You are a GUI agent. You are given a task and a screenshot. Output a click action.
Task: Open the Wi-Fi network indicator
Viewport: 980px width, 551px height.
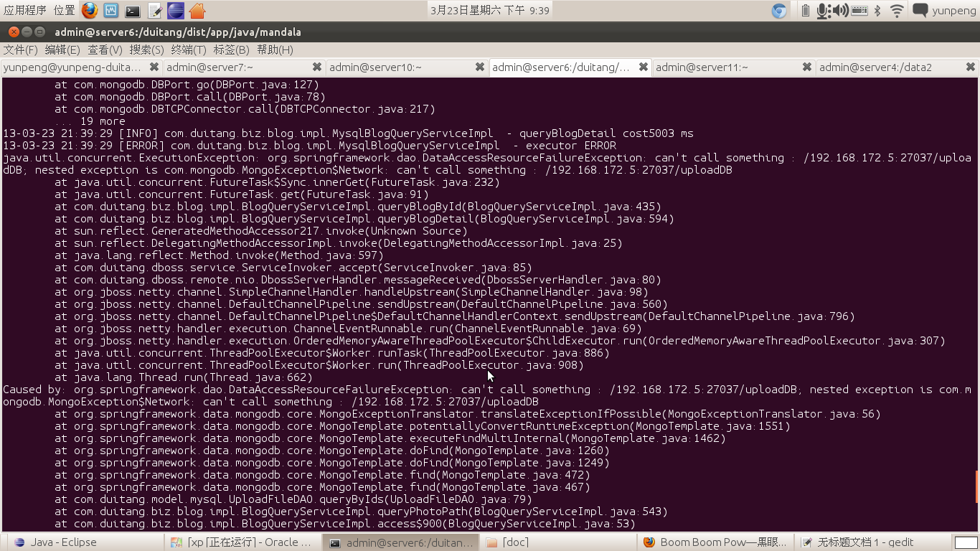click(897, 11)
